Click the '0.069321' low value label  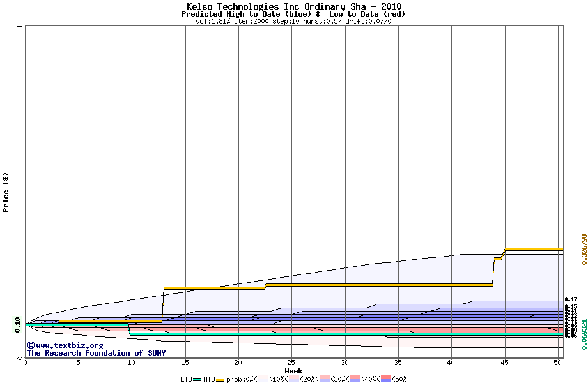coord(584,334)
